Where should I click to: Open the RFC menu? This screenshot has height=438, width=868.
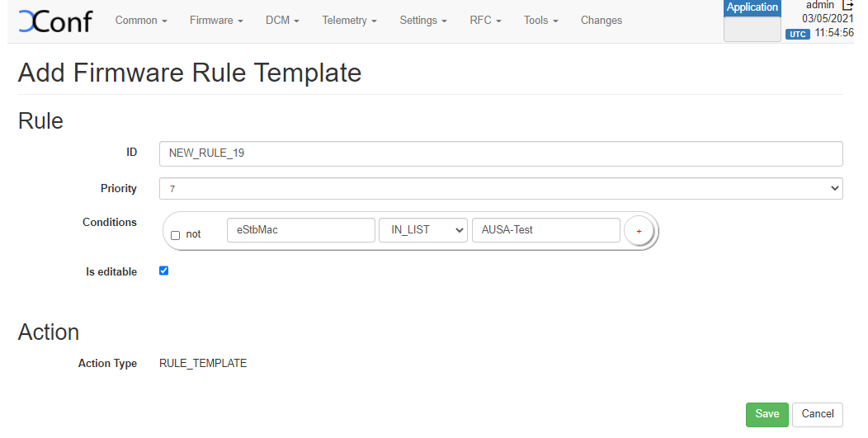[485, 21]
